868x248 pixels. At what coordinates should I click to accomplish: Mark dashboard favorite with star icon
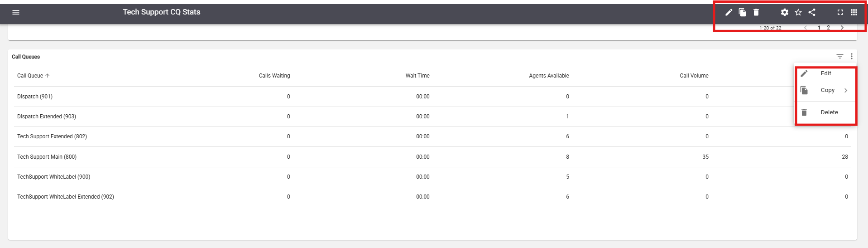tap(798, 12)
